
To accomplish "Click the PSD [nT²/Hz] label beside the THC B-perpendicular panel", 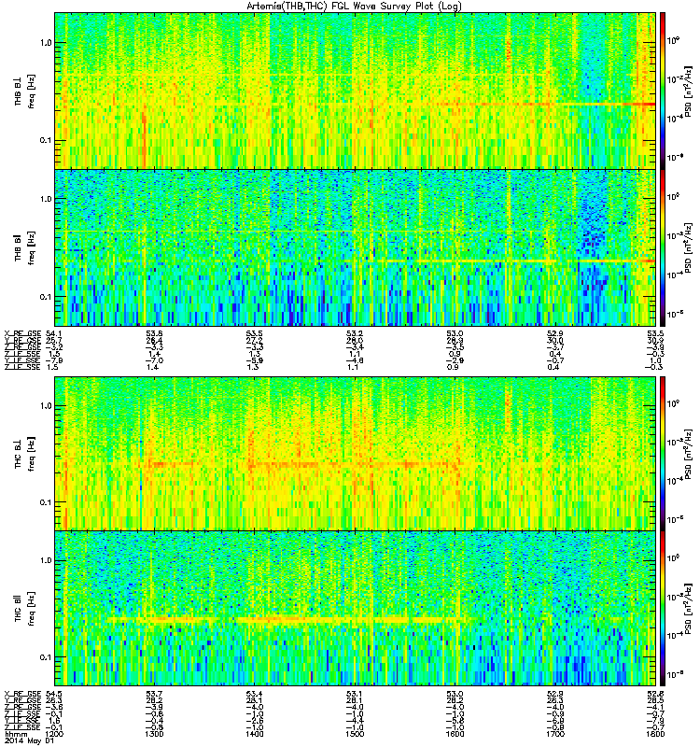I will (x=688, y=453).
